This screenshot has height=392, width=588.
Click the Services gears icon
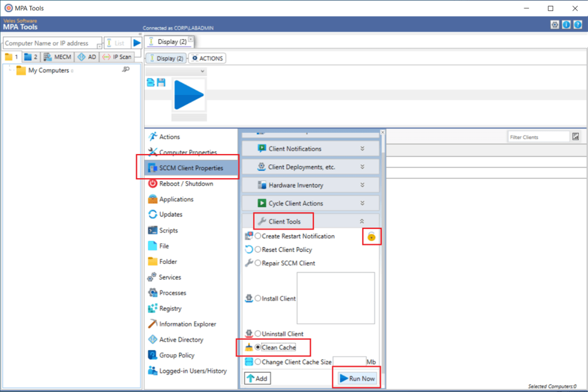coord(152,277)
